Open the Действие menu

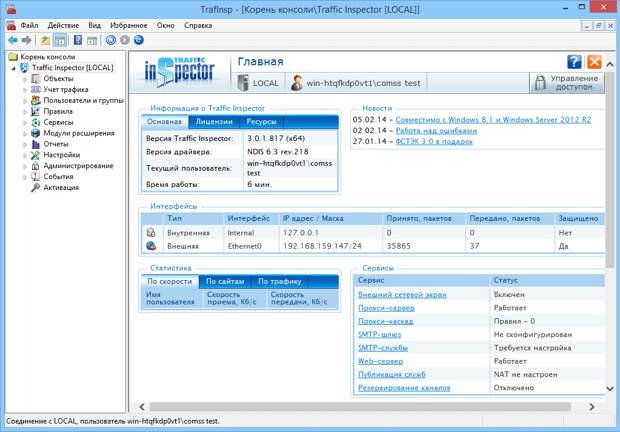pyautogui.click(x=63, y=25)
